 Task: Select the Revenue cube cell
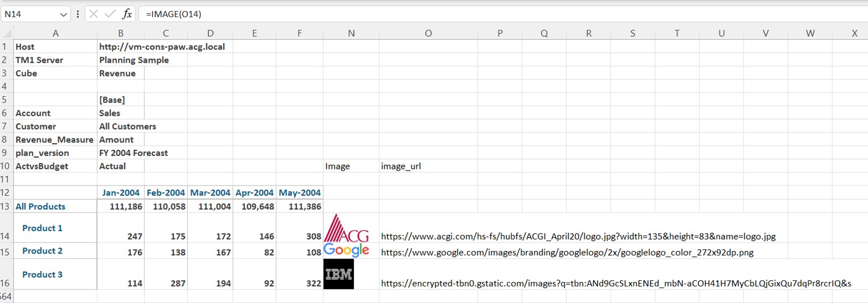121,73
